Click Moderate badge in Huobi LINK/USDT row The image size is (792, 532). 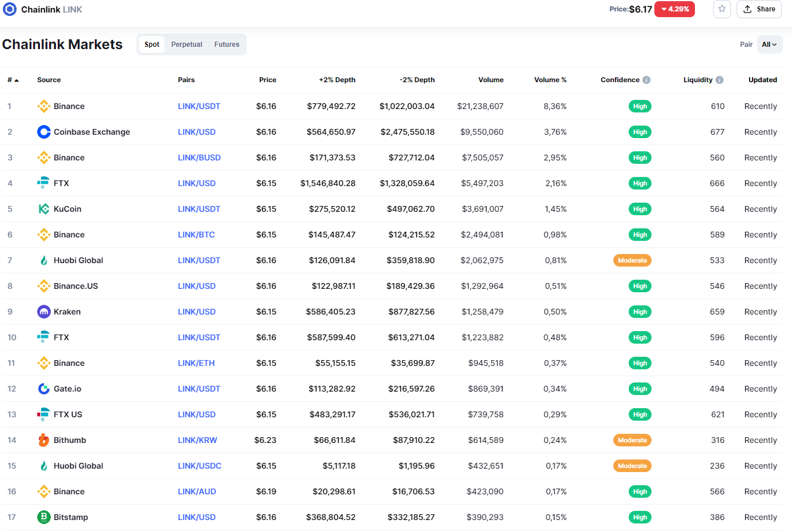[633, 260]
